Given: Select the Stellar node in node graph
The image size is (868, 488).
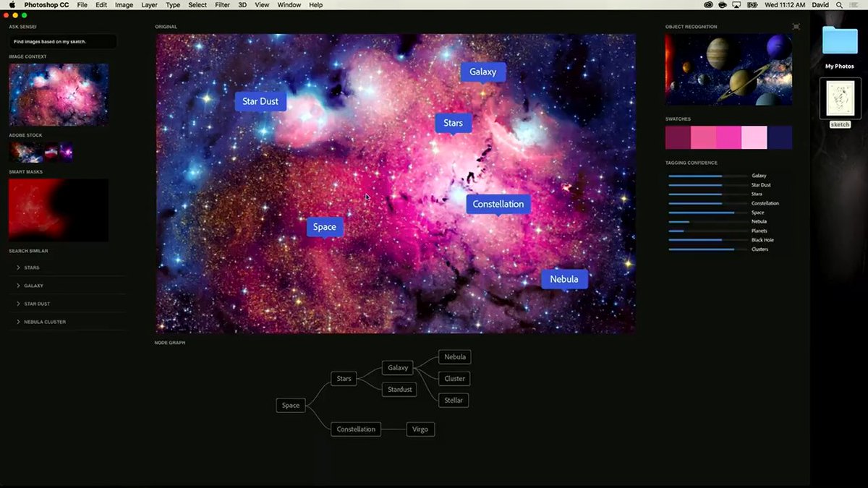Looking at the screenshot, I should point(454,401).
